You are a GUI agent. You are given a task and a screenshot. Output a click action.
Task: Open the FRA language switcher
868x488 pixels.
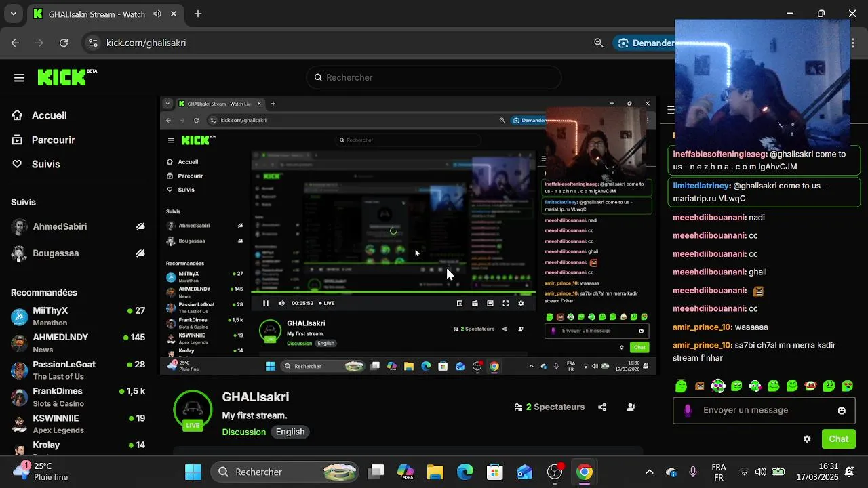click(x=719, y=472)
